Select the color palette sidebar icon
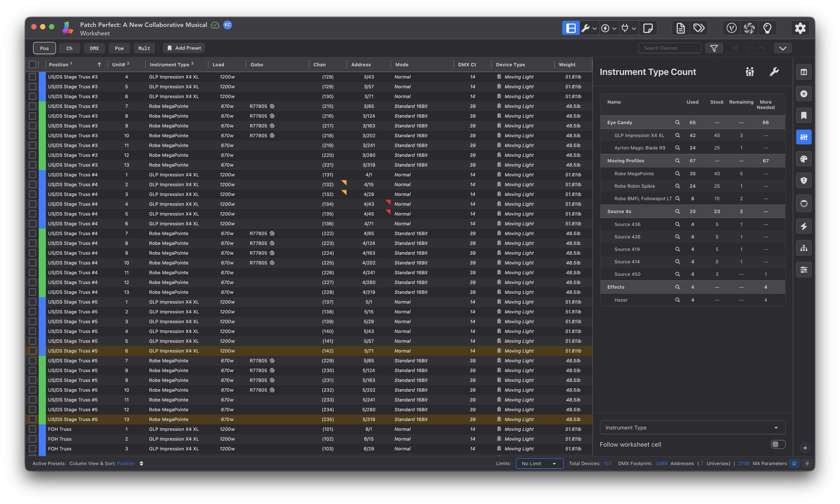Image resolution: width=840 pixels, height=504 pixels. [804, 159]
